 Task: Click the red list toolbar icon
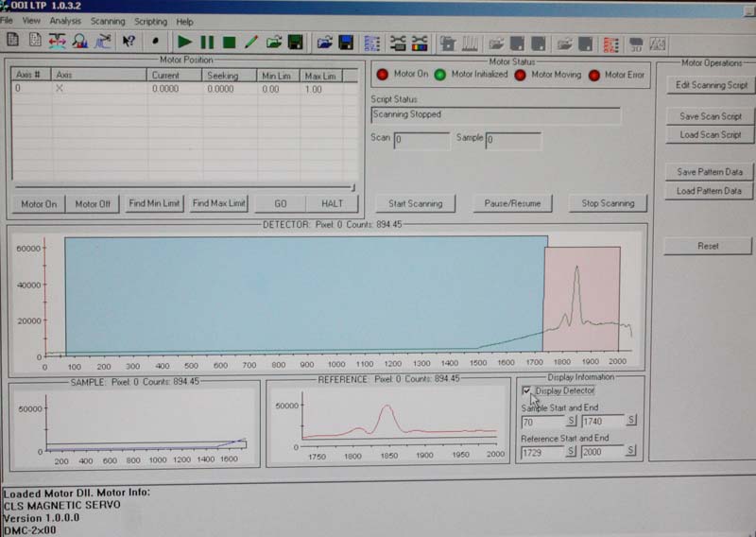[x=610, y=44]
